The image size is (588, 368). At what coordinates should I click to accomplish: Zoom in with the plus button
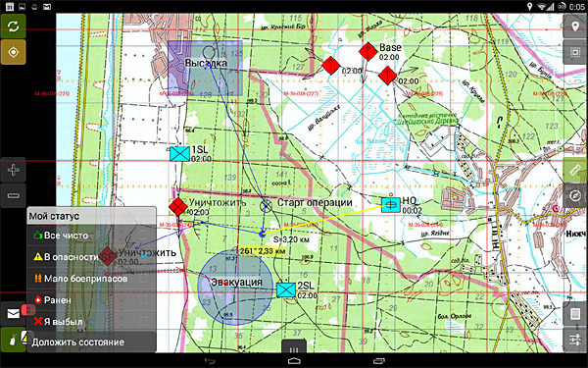[x=13, y=170]
